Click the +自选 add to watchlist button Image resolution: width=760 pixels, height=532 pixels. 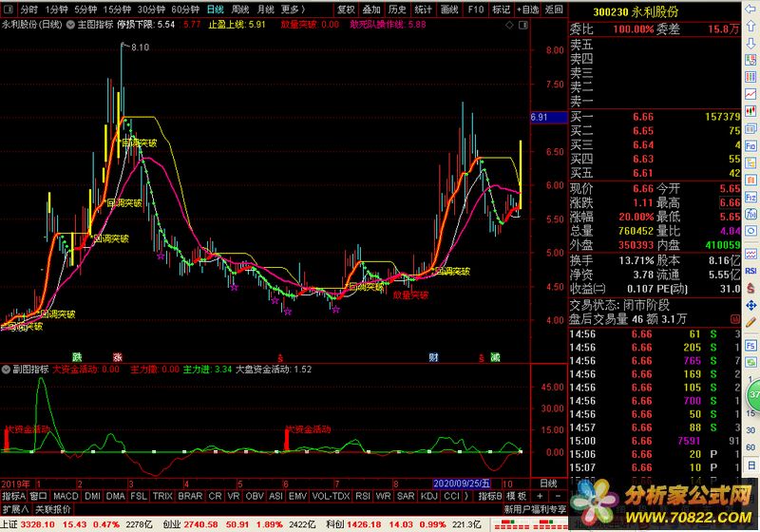(527, 9)
